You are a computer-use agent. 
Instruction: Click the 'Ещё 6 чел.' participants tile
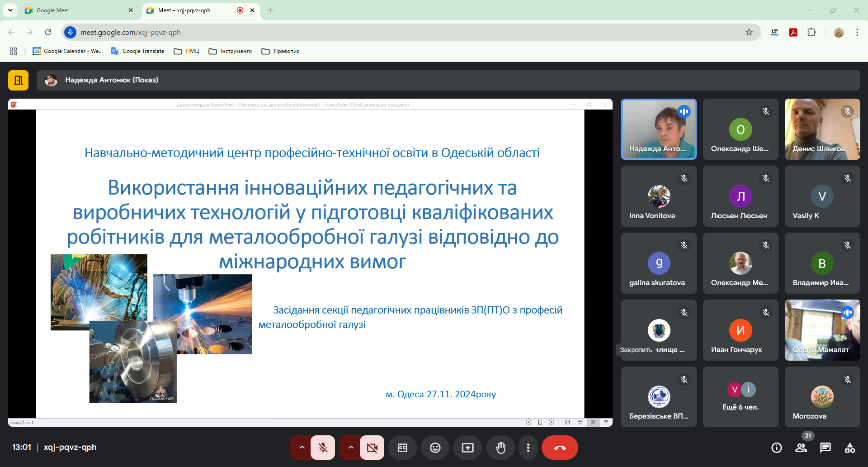740,397
